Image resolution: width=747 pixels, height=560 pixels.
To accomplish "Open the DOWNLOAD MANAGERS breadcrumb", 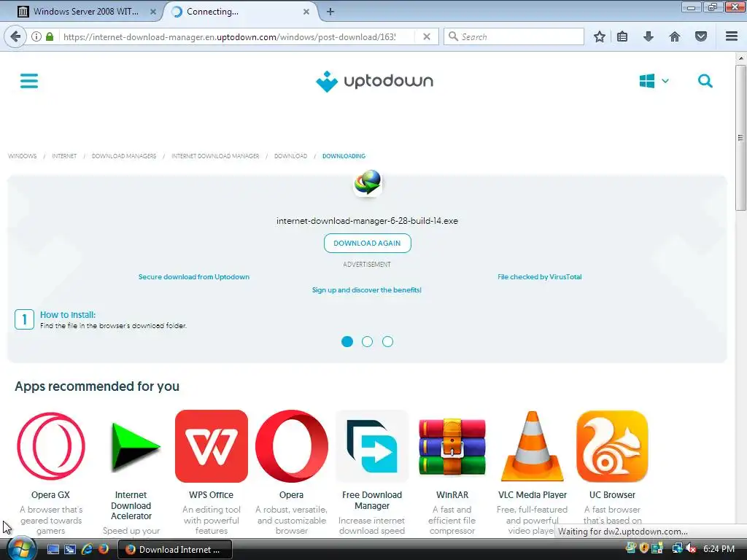I will [124, 156].
